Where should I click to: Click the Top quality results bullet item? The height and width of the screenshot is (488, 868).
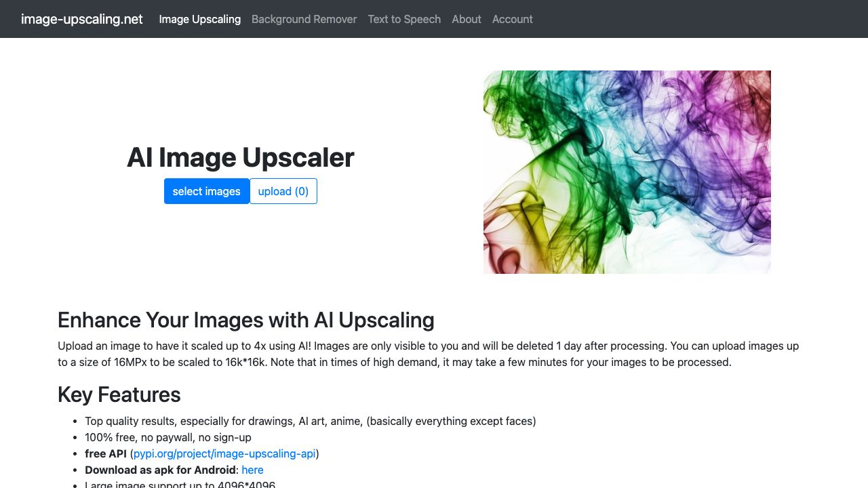311,421
